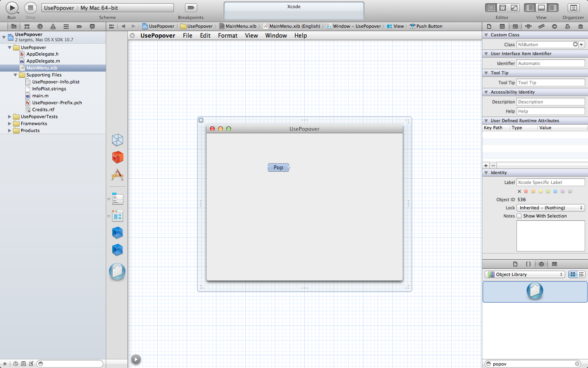Switch library to list view mode

click(581, 274)
